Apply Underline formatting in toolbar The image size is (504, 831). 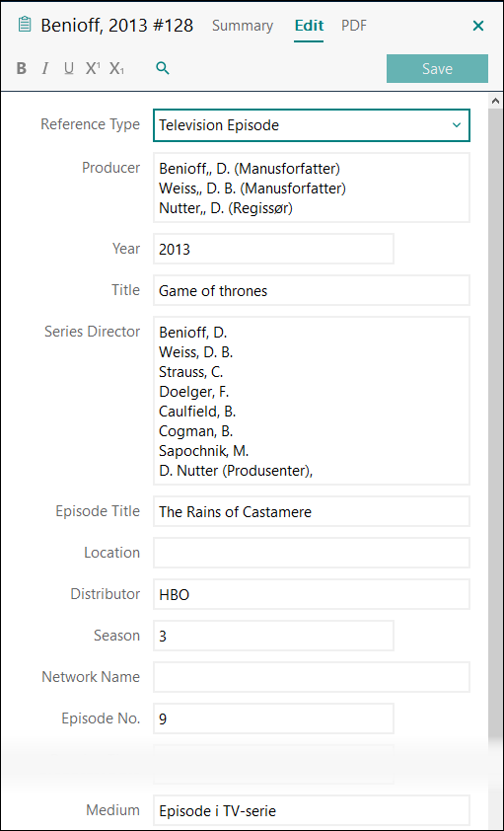pos(69,68)
